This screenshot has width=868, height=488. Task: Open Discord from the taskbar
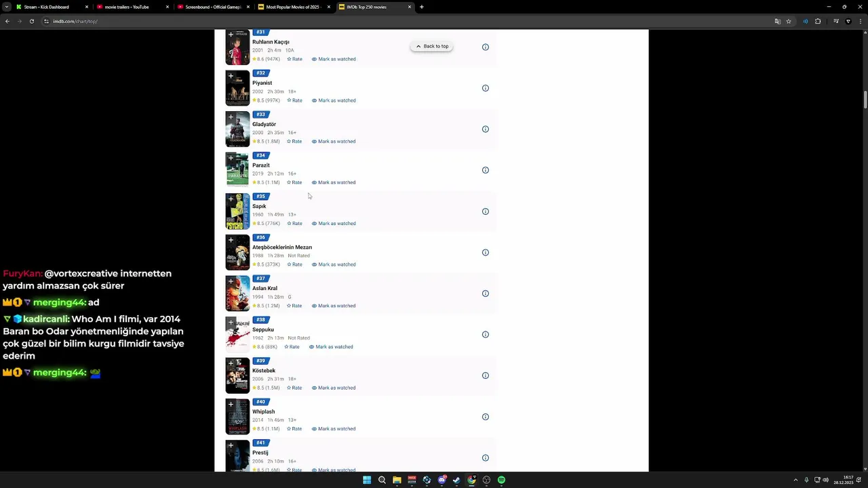(441, 480)
